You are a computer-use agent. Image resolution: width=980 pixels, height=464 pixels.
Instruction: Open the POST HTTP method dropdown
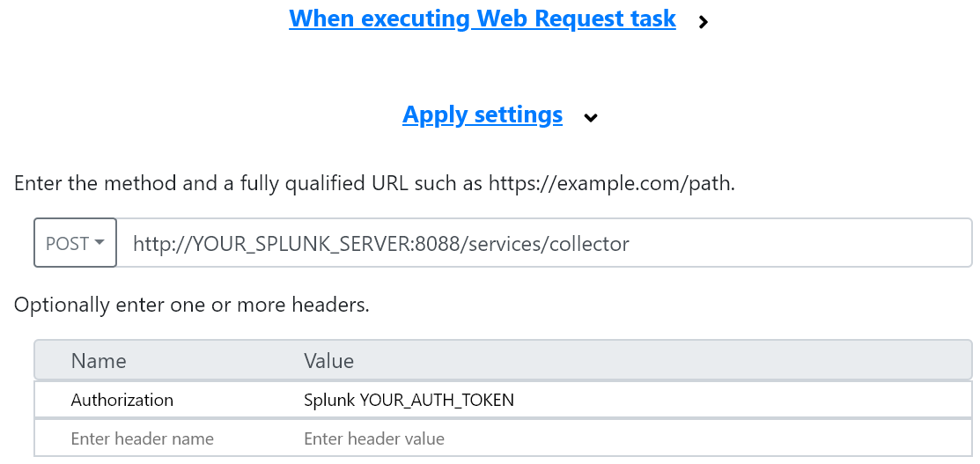(x=75, y=243)
